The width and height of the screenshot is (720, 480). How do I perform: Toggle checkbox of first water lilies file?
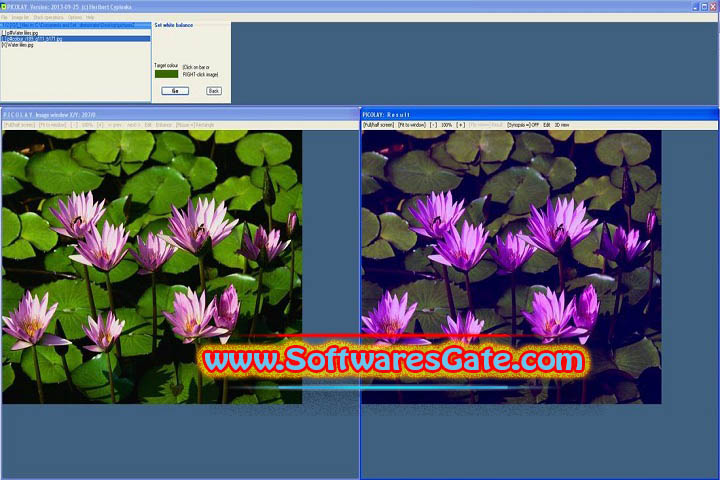point(4,33)
